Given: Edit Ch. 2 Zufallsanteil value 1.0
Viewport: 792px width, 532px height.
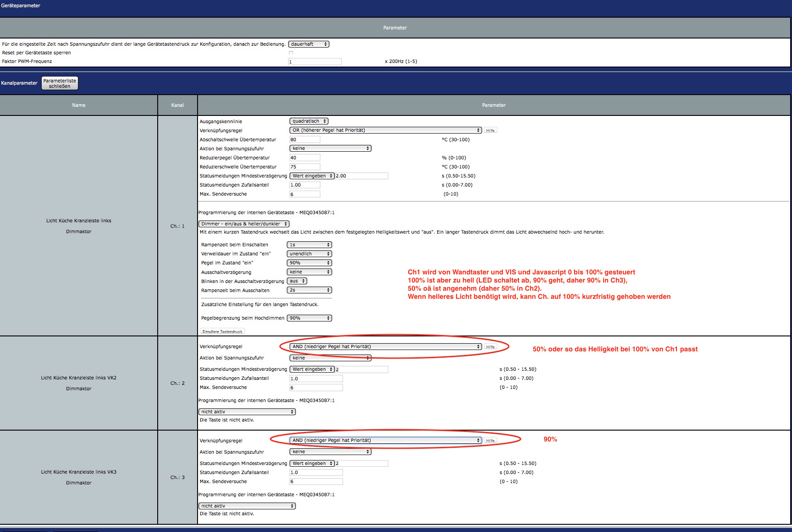Looking at the screenshot, I should pyautogui.click(x=316, y=379).
